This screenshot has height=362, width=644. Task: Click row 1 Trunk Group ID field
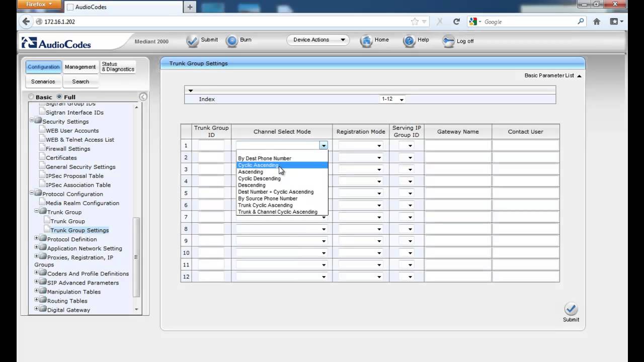point(211,146)
